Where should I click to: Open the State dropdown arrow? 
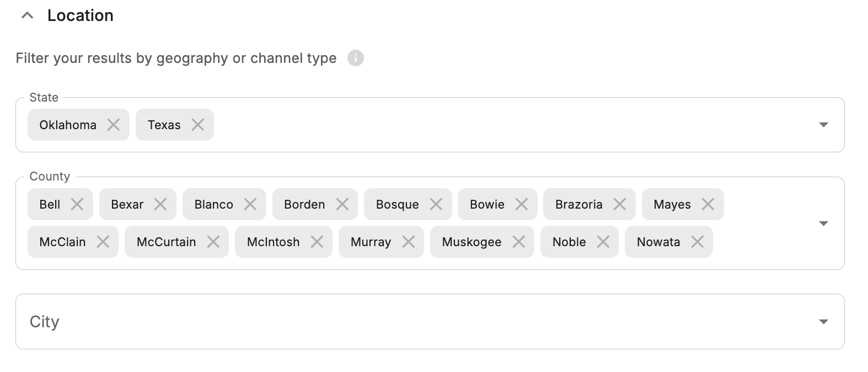pos(823,125)
